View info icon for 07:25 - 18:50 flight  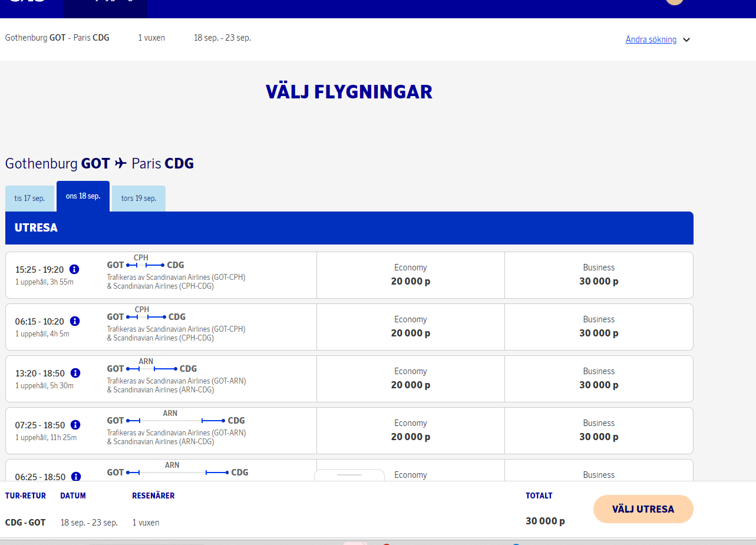[75, 425]
